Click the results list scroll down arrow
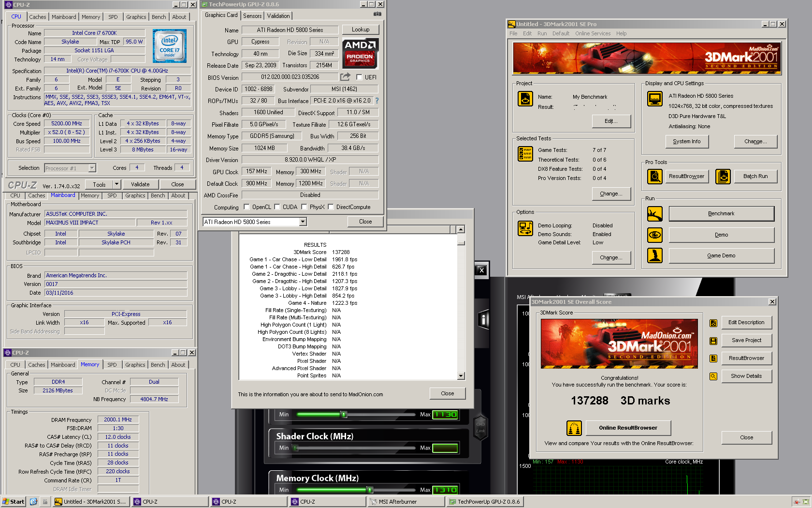 pyautogui.click(x=461, y=376)
